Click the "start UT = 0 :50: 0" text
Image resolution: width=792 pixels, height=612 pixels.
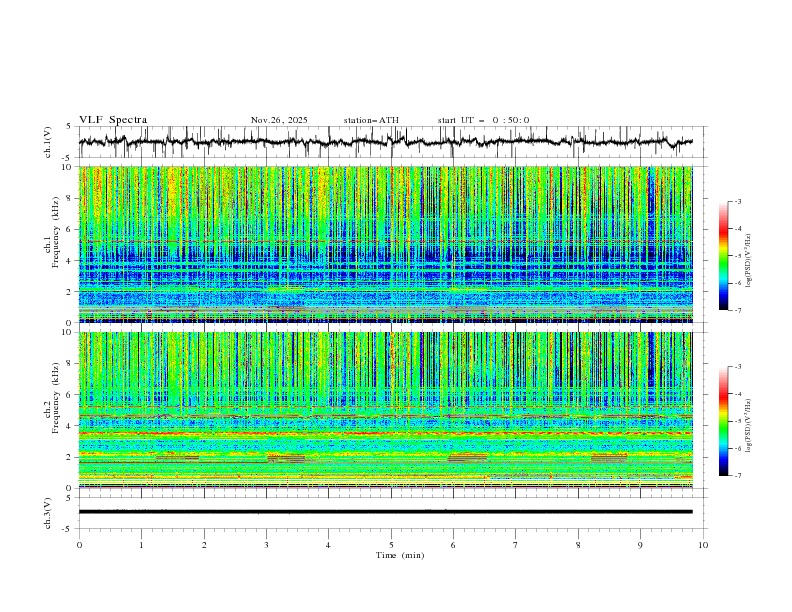(483, 120)
